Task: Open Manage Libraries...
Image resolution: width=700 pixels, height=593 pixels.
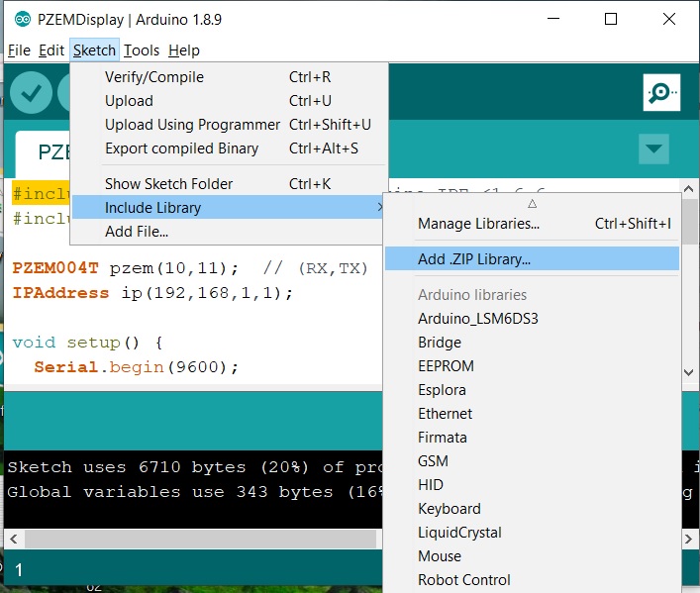Action: coord(532,224)
